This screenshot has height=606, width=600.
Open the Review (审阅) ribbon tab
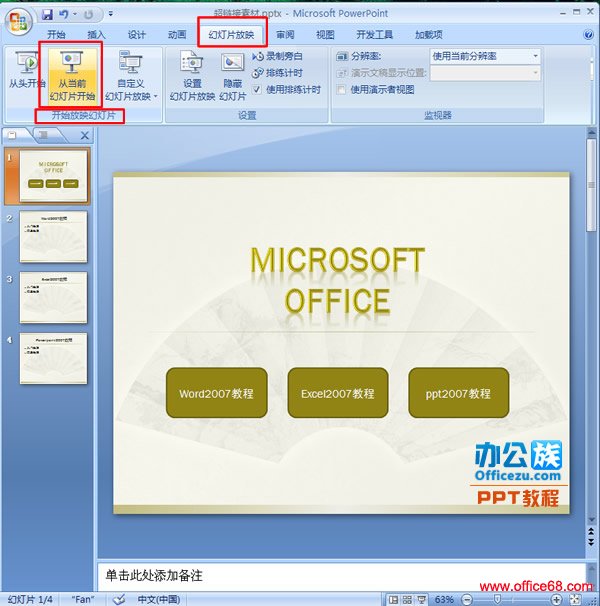pos(285,35)
